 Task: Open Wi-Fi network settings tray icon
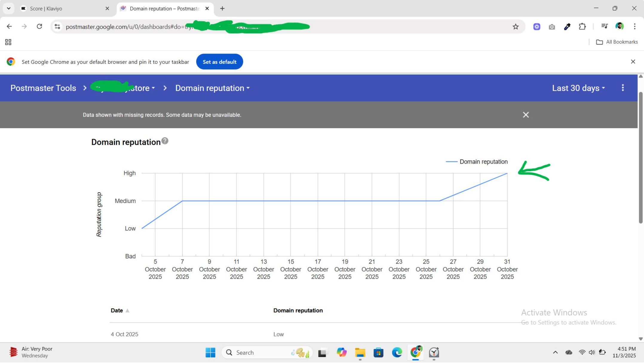click(x=582, y=352)
